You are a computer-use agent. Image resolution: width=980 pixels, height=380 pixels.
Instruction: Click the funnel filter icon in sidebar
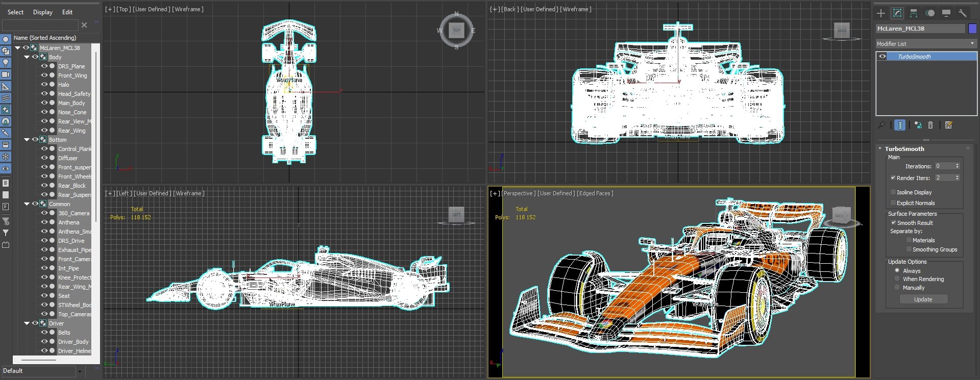pyautogui.click(x=6, y=233)
